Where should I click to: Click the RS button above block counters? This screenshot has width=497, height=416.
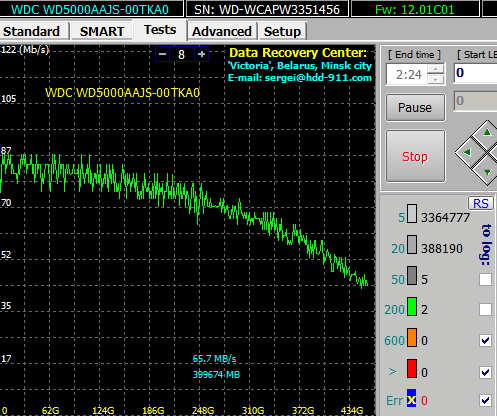[481, 203]
